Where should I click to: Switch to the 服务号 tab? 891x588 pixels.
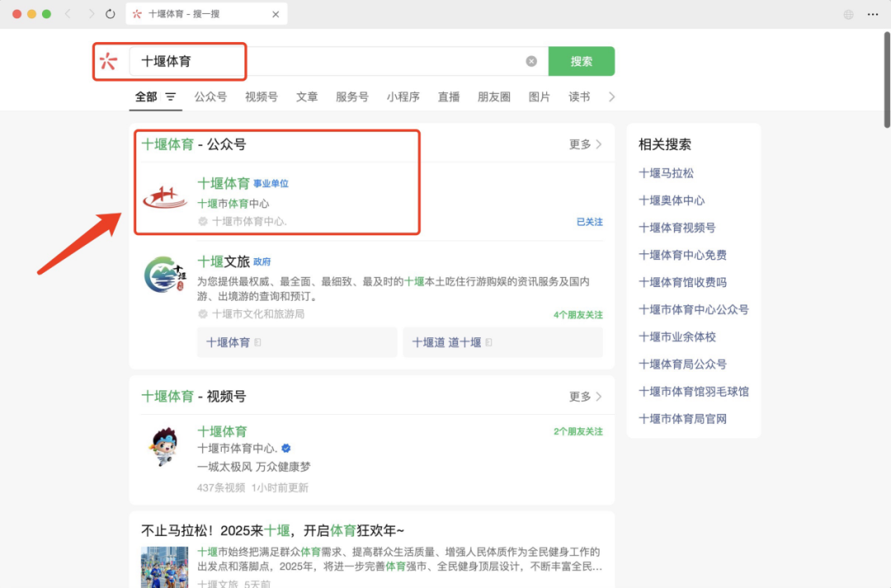(x=352, y=97)
